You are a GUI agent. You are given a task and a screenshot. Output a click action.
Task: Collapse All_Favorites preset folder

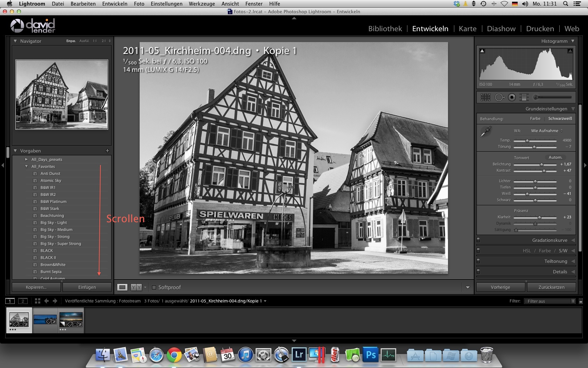click(26, 166)
